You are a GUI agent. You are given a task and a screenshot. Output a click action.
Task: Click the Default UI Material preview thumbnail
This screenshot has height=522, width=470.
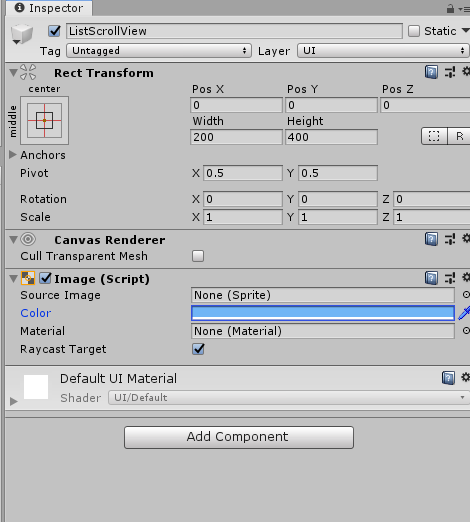click(x=36, y=387)
